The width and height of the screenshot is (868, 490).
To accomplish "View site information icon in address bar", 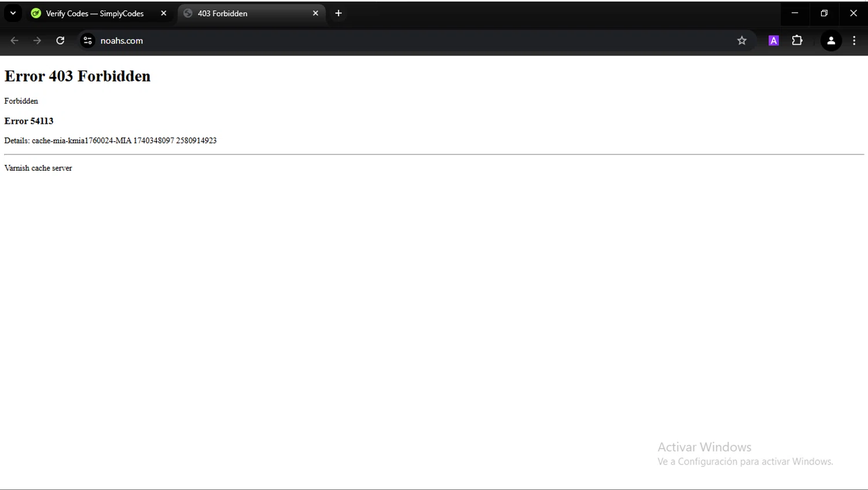I will [87, 40].
